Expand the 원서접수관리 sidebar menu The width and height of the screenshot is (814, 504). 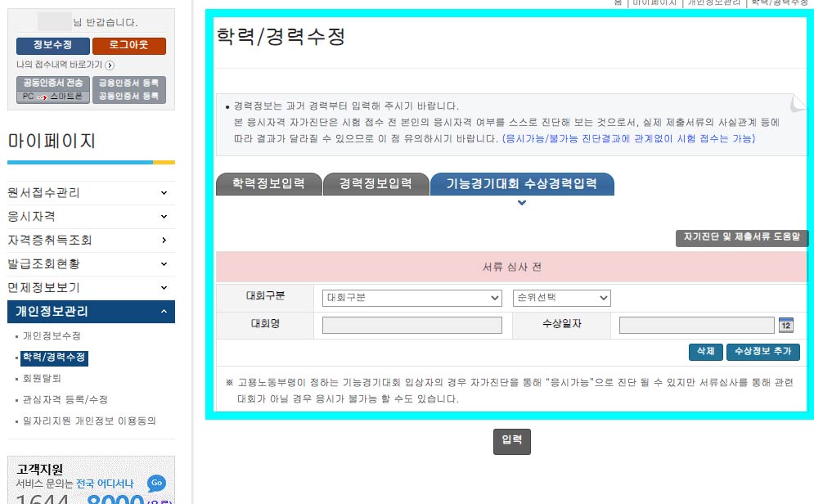(x=91, y=192)
